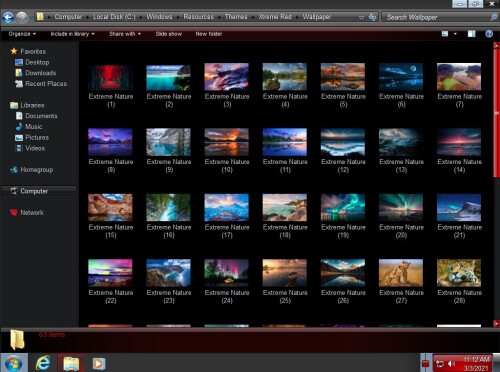Click the scrollbar down arrow
The width and height of the screenshot is (500, 372).
496,323
